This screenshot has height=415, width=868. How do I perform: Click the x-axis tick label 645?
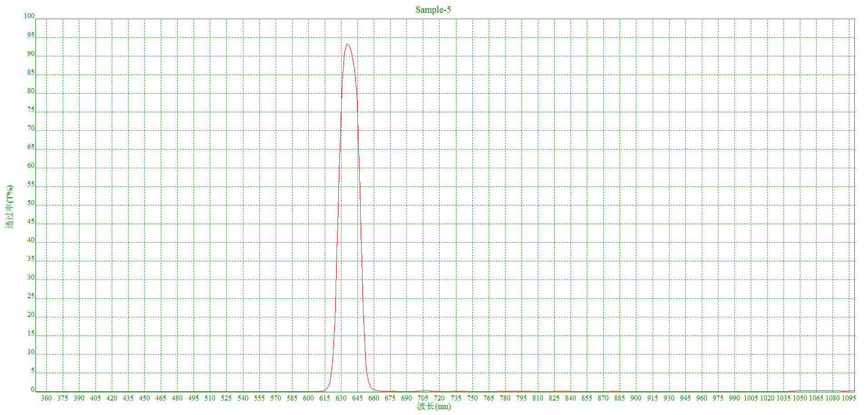tap(357, 398)
